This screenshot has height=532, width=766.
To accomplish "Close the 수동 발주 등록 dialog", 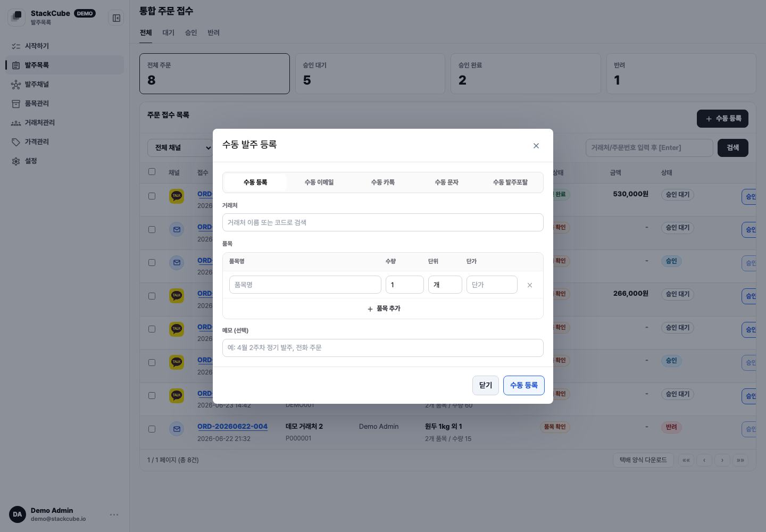I will (536, 146).
